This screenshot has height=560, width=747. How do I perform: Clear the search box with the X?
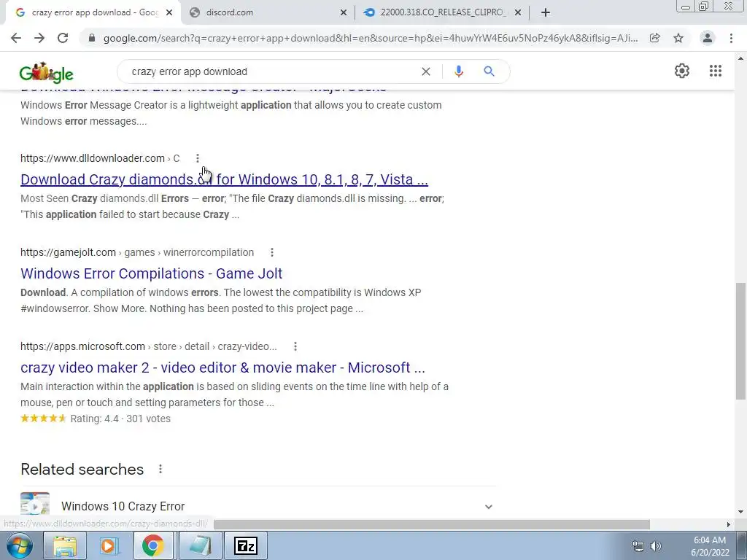(x=426, y=71)
